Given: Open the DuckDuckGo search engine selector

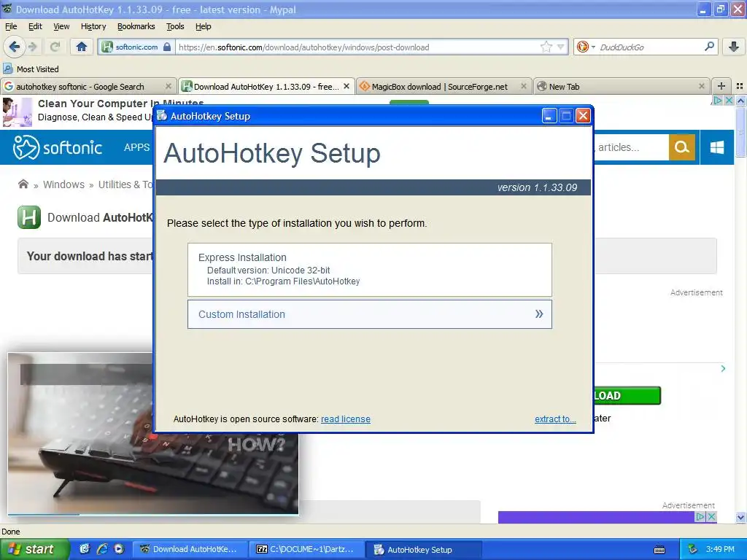Looking at the screenshot, I should point(586,47).
